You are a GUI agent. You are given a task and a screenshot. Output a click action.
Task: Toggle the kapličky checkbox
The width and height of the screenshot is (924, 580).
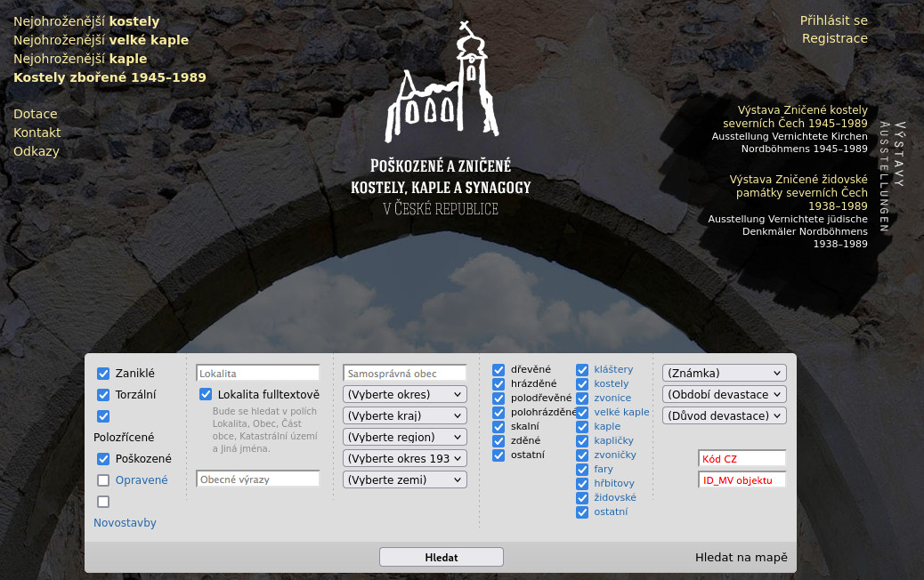pos(582,440)
